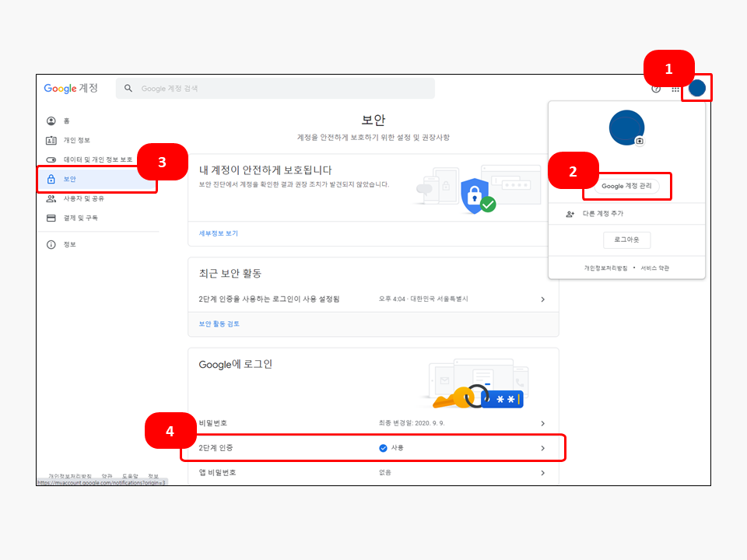Click the 홈 icon in sidebar
Screen dimensions: 747x560
click(51, 121)
